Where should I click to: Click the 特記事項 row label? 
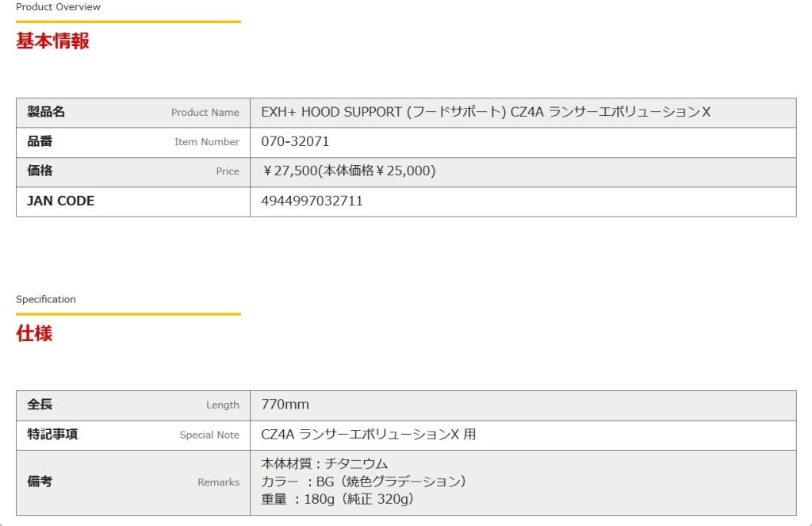click(x=52, y=434)
